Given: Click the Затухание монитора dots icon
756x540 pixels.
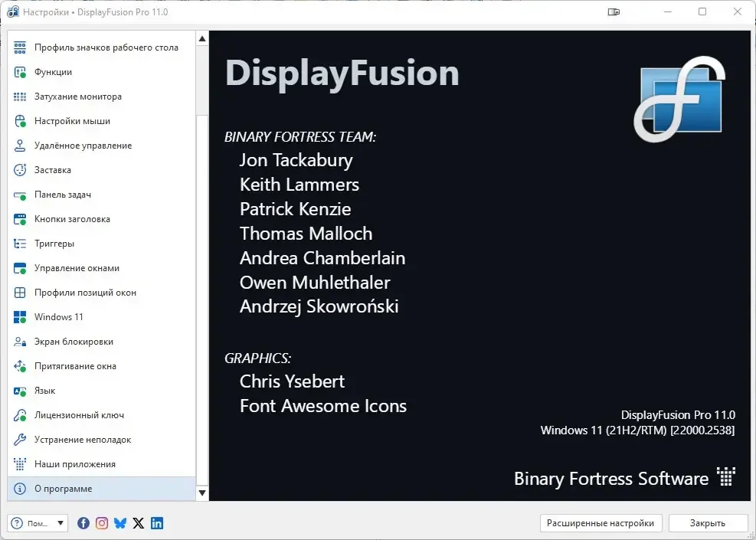Looking at the screenshot, I should tap(20, 97).
